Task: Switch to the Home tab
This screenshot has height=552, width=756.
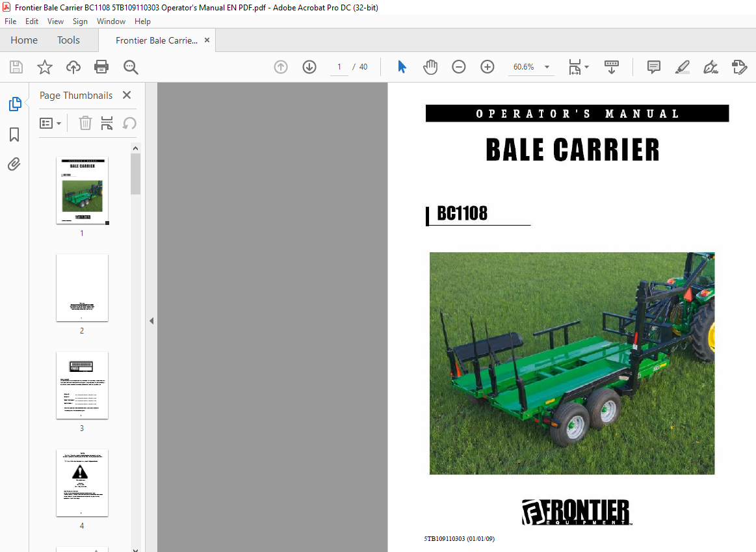Action: (x=24, y=40)
